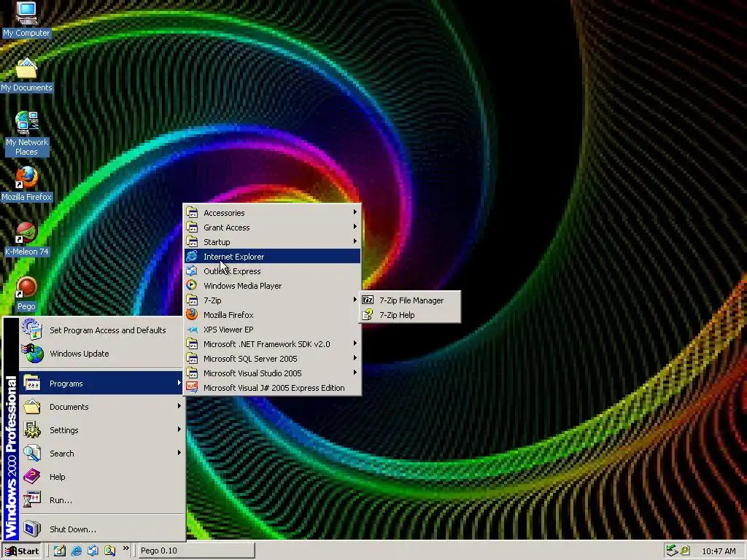Select the Mozilla Firefox shortcut on the desktop
Image resolution: width=747 pixels, height=560 pixels.
coord(27,184)
